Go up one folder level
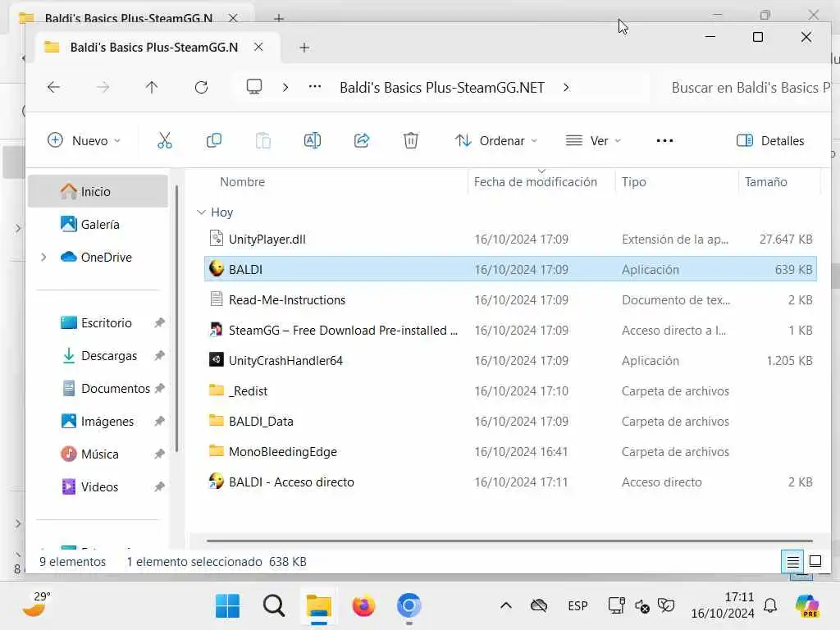The image size is (840, 630). coord(152,87)
